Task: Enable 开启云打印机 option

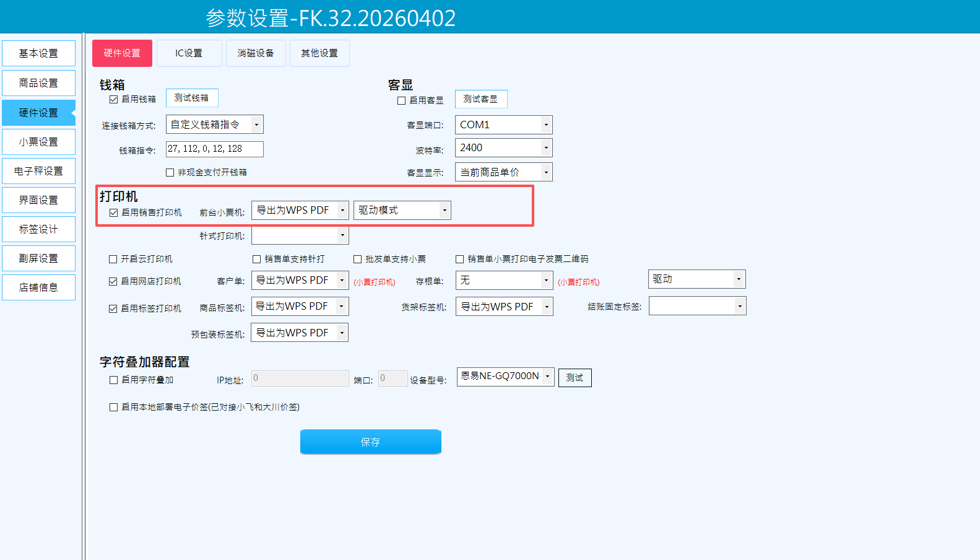Action: tap(113, 259)
